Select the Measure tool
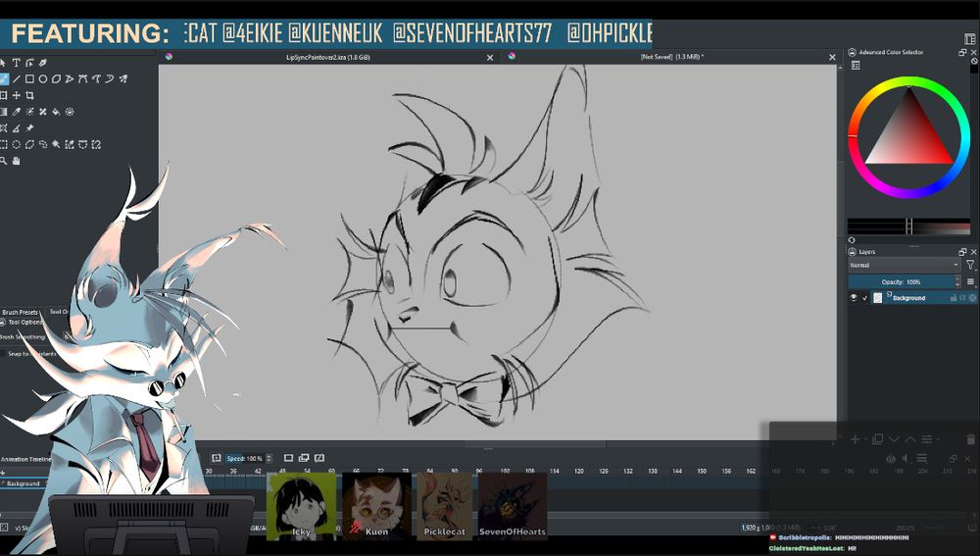This screenshot has width=980, height=556. 17,127
